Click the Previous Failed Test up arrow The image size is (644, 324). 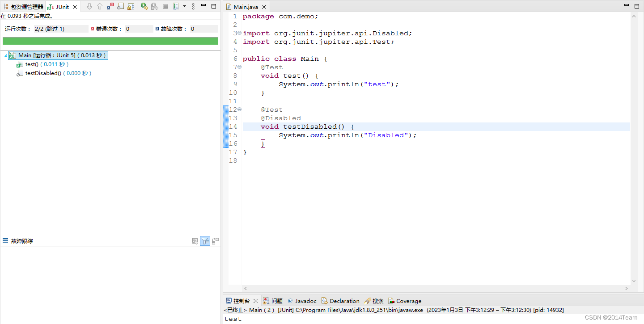[99, 6]
